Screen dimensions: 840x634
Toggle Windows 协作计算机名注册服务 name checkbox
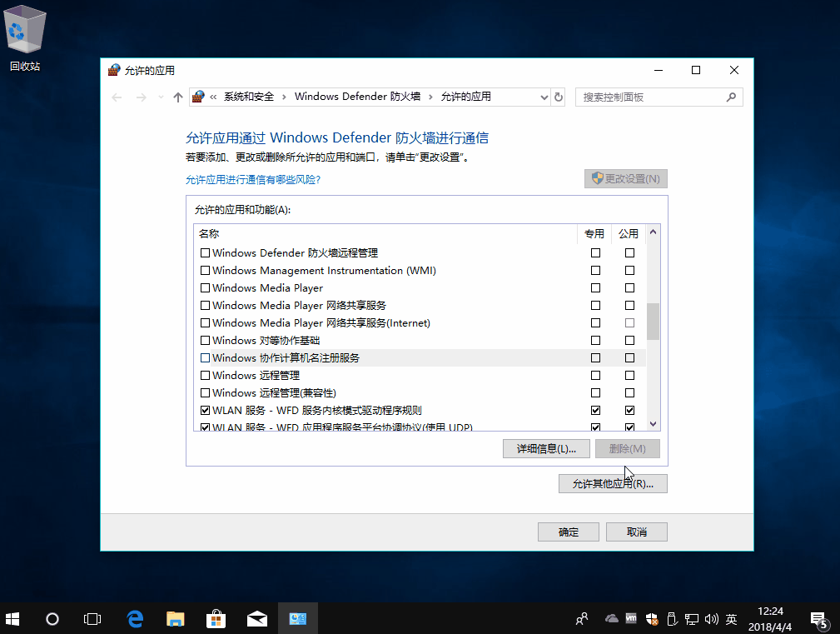[x=205, y=357]
